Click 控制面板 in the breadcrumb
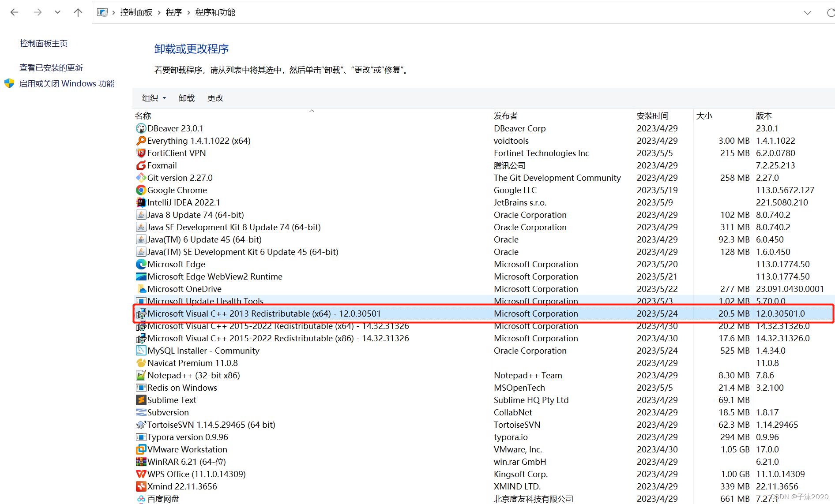This screenshot has height=504, width=835. pyautogui.click(x=136, y=12)
